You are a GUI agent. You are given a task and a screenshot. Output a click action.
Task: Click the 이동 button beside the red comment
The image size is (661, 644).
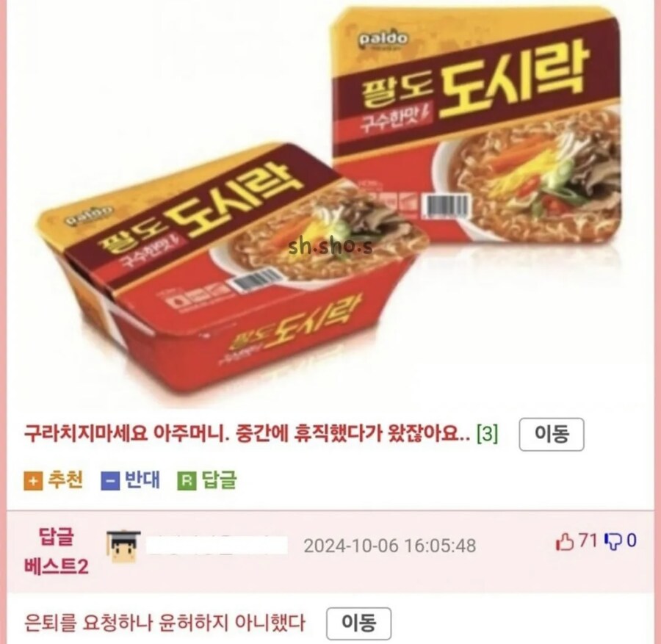point(552,435)
